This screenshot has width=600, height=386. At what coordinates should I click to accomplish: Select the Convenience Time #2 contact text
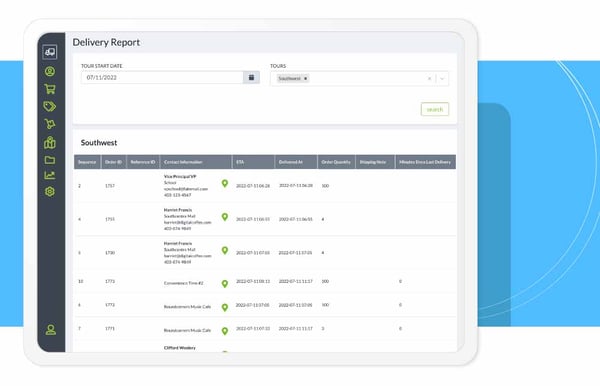[x=184, y=283]
